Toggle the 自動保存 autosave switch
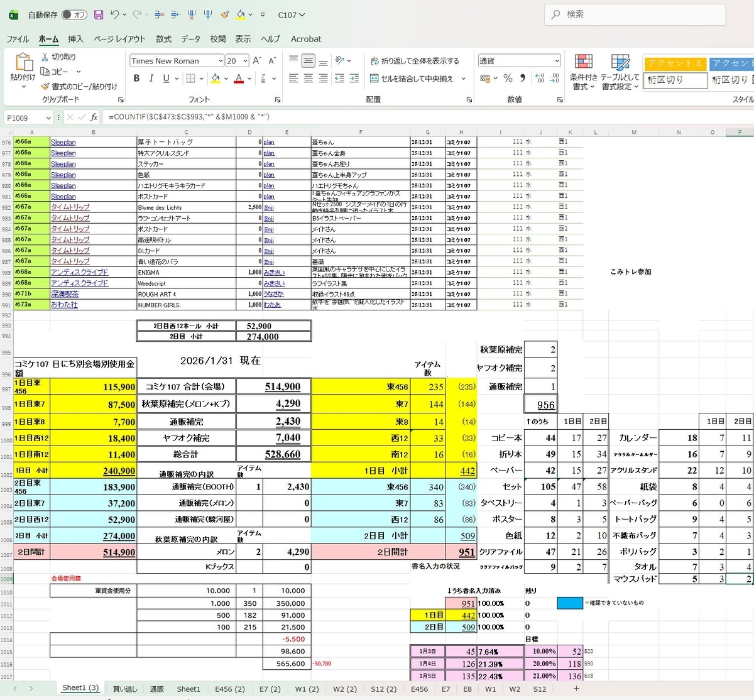This screenshot has height=700, width=754. click(74, 14)
